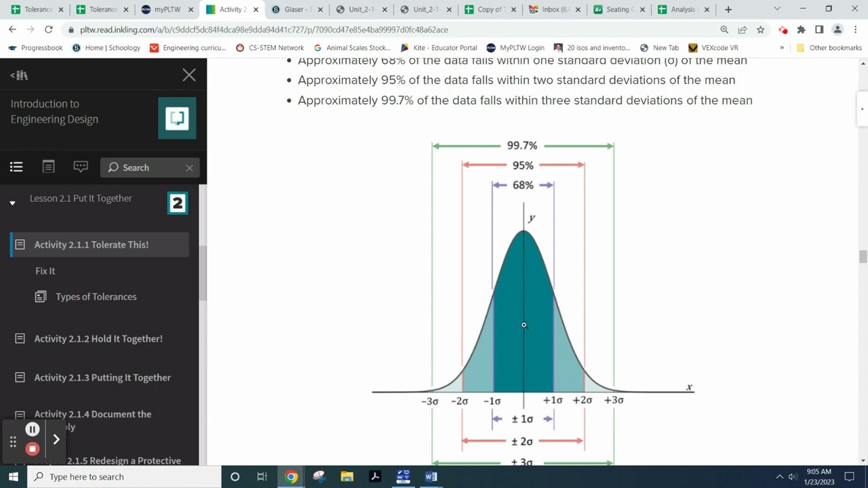
Task: Open the comments and notes icon in sidebar
Action: point(81,167)
